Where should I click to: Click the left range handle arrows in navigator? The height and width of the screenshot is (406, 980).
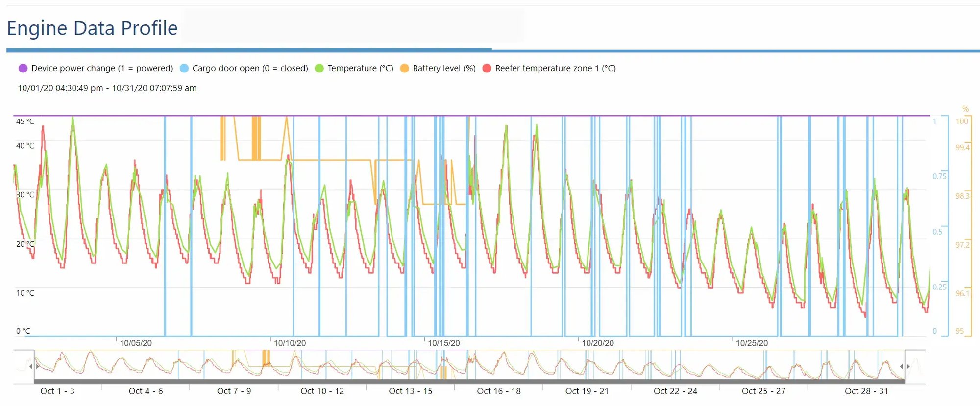click(x=34, y=366)
